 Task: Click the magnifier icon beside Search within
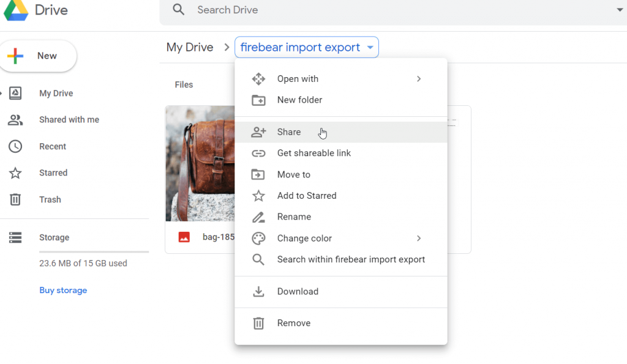258,260
